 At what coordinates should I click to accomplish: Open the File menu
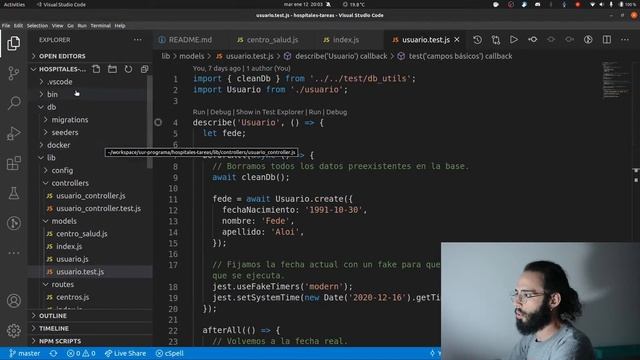tap(6, 25)
